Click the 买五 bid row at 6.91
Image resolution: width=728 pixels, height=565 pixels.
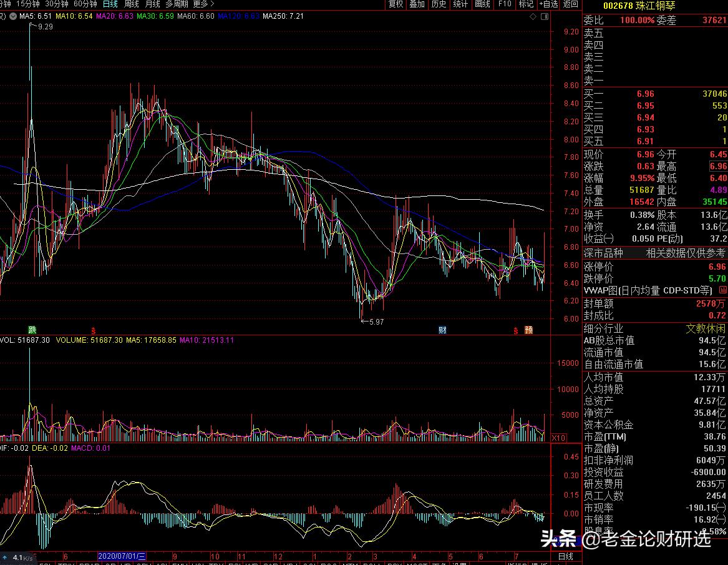655,141
